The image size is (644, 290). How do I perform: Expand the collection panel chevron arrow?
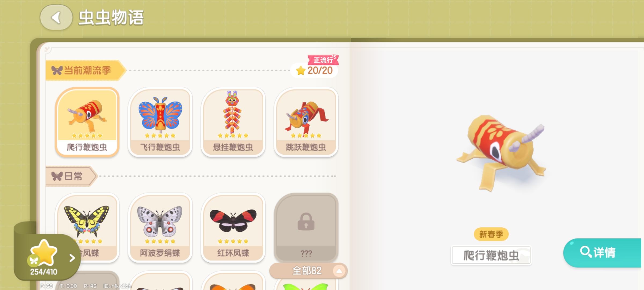(x=72, y=258)
